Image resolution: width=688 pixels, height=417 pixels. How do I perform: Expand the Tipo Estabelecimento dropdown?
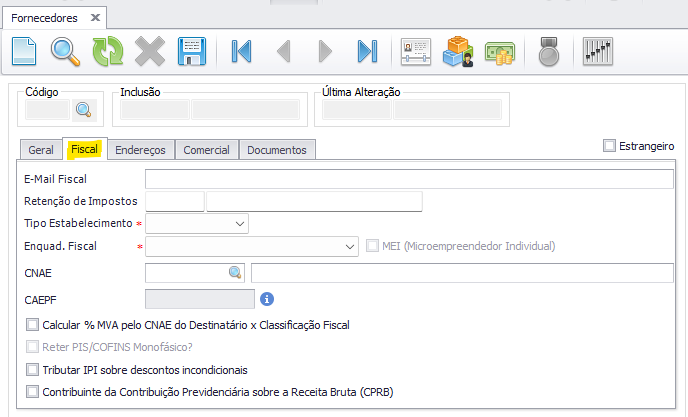[x=239, y=224]
